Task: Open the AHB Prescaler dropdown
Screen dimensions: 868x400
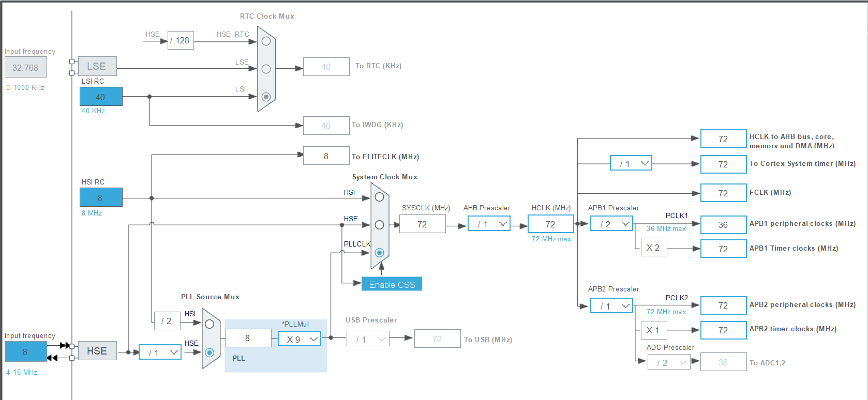Action: tap(489, 224)
